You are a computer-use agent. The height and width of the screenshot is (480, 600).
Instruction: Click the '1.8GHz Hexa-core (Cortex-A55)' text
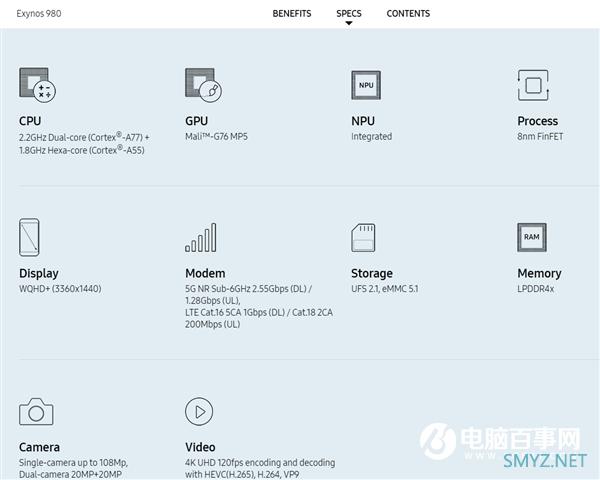(x=82, y=150)
